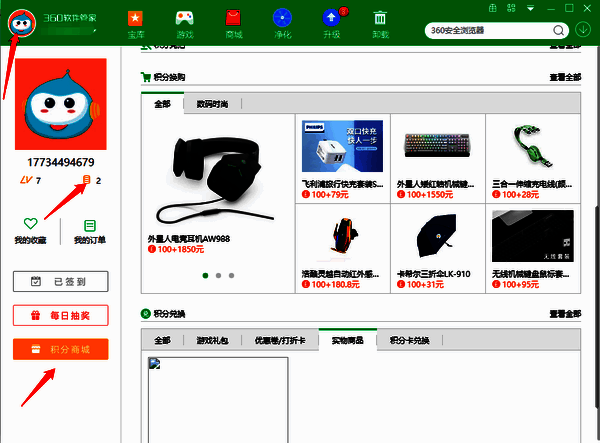This screenshot has width=600, height=443.
Task: Click the broken image placeholder under 实物商品
Action: (x=218, y=400)
